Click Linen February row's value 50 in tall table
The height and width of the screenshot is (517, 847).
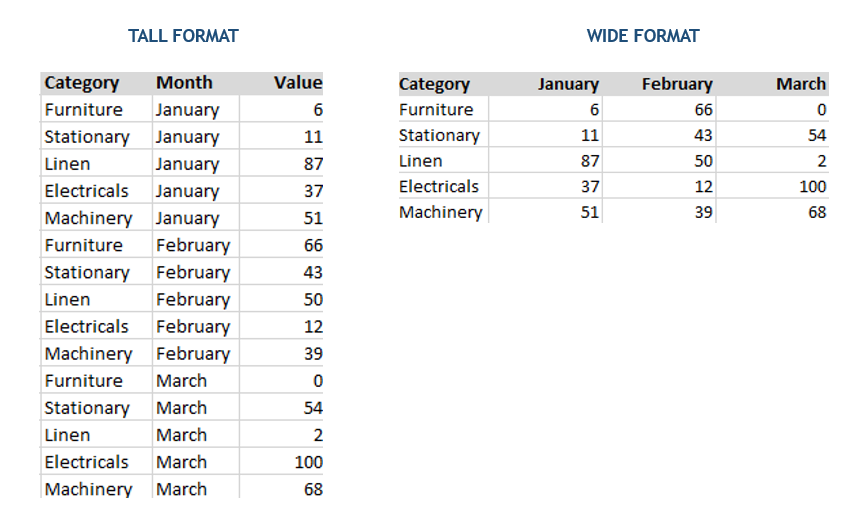tap(313, 299)
